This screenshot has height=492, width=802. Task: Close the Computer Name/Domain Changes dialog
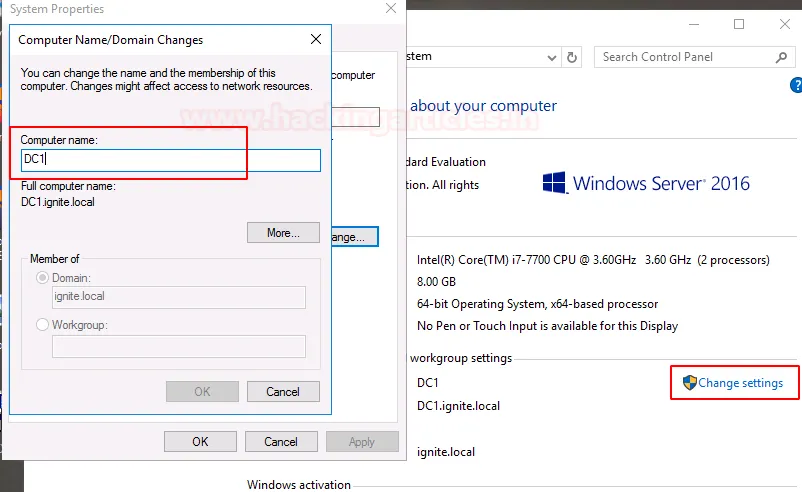pos(316,40)
